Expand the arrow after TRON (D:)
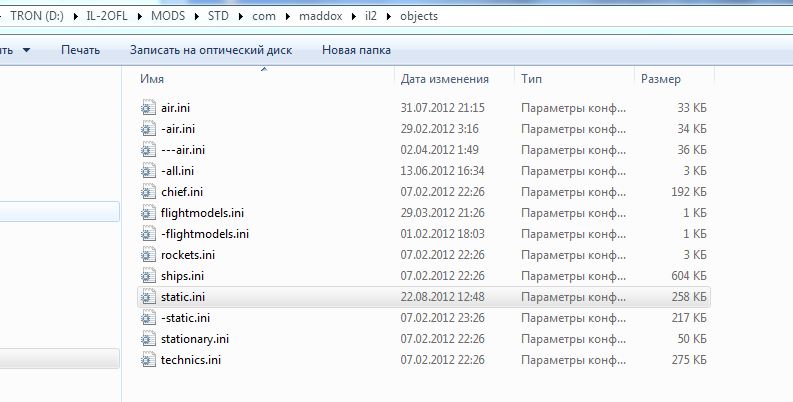Viewport: 793px width, 402px height. pos(76,16)
